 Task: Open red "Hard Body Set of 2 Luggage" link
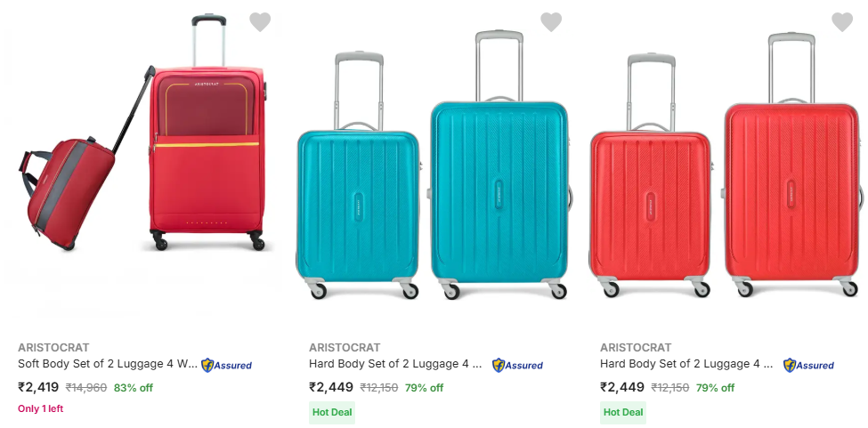(x=686, y=364)
